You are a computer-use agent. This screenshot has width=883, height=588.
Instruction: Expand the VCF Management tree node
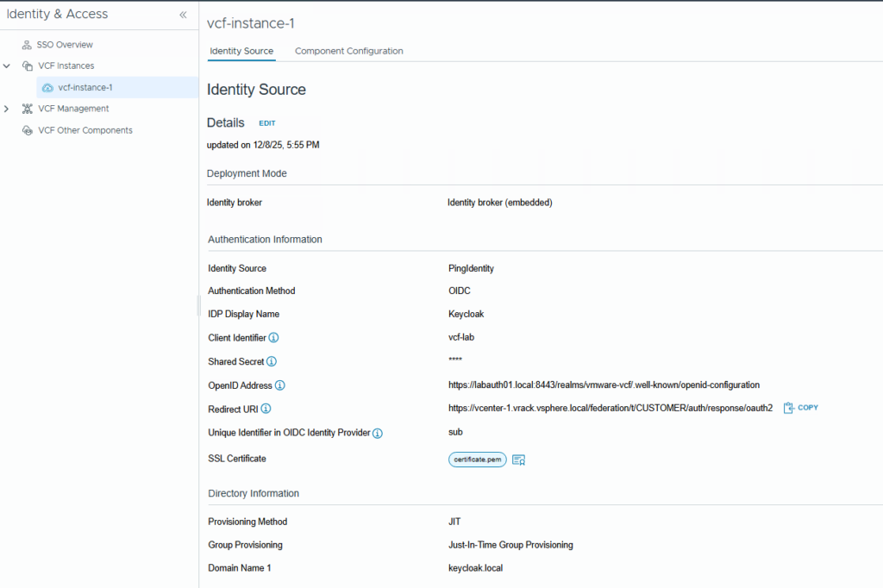pyautogui.click(x=7, y=109)
